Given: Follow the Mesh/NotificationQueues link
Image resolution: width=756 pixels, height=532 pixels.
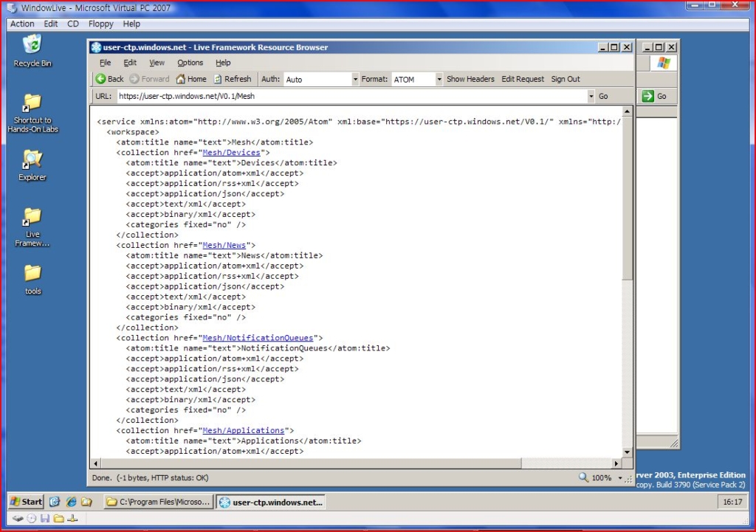Looking at the screenshot, I should click(x=258, y=338).
